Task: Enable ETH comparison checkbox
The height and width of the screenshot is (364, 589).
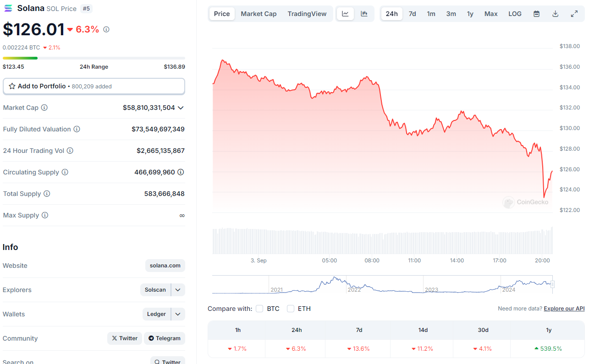Action: pos(291,309)
